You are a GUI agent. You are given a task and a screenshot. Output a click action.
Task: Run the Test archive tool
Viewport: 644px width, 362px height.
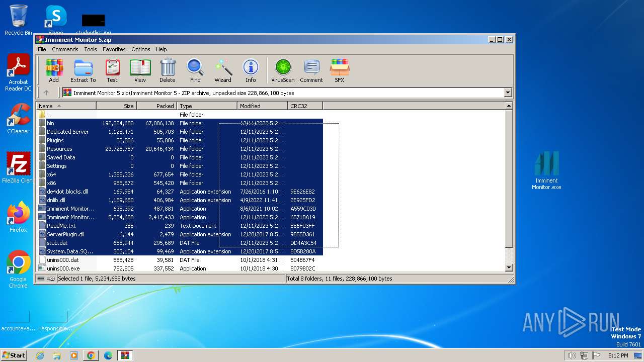click(x=112, y=71)
